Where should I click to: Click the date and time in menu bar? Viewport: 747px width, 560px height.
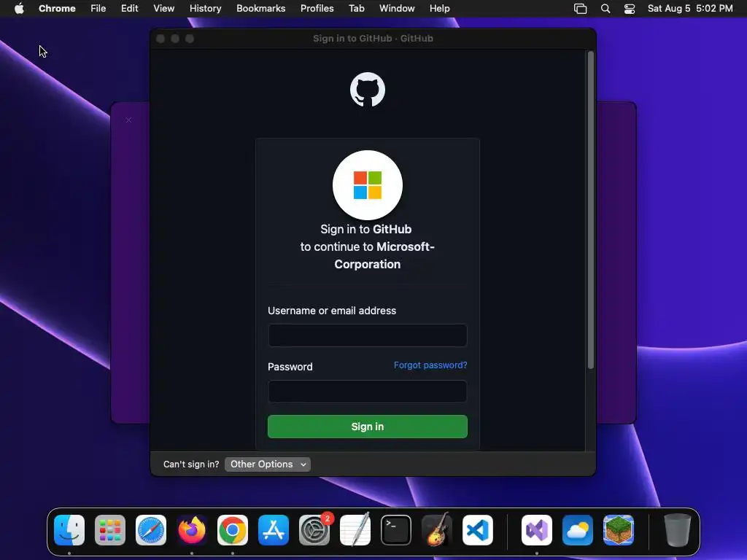[x=690, y=8]
